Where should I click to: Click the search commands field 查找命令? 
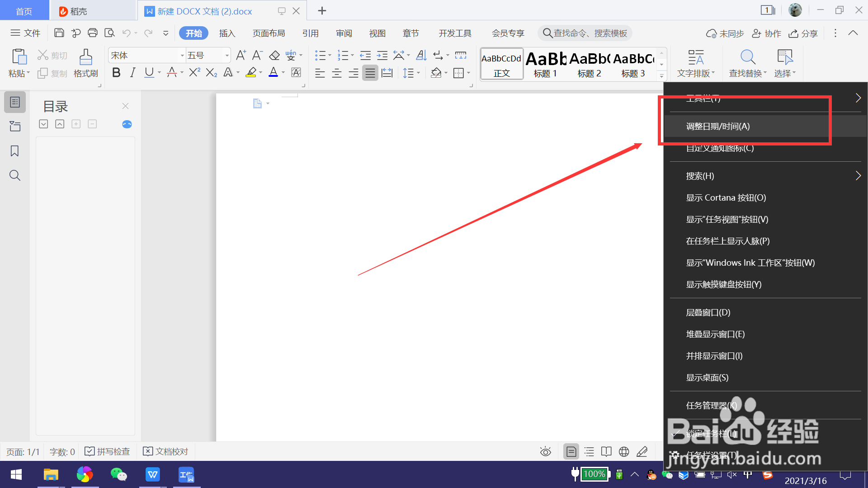pyautogui.click(x=585, y=33)
